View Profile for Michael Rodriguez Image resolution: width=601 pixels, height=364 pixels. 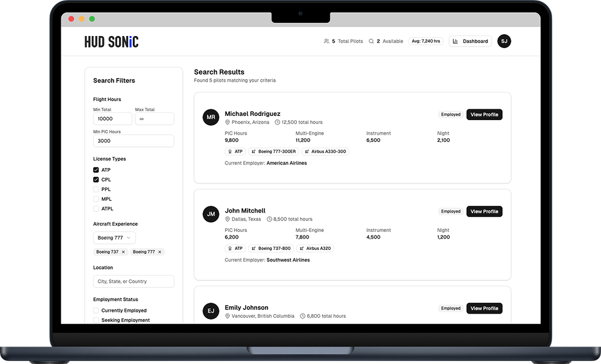coord(484,115)
